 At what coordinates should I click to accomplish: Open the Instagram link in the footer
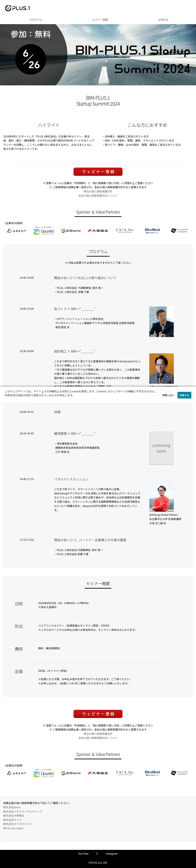coord(112,853)
